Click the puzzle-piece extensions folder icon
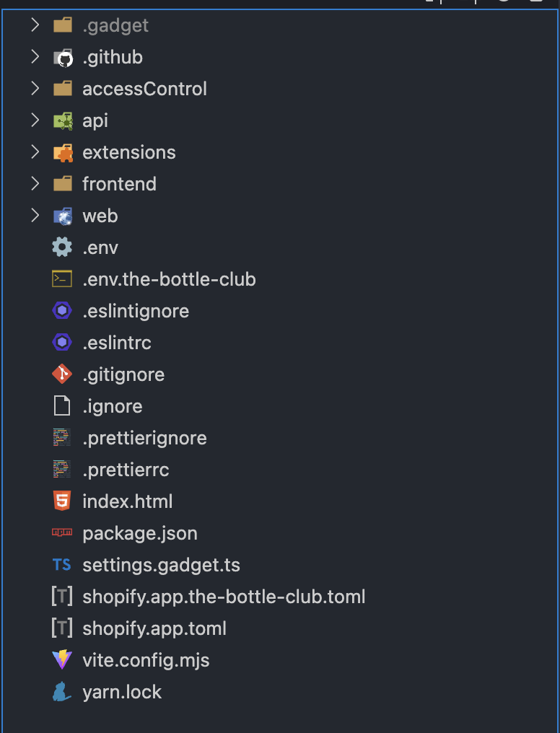The height and width of the screenshot is (733, 560). tap(63, 153)
